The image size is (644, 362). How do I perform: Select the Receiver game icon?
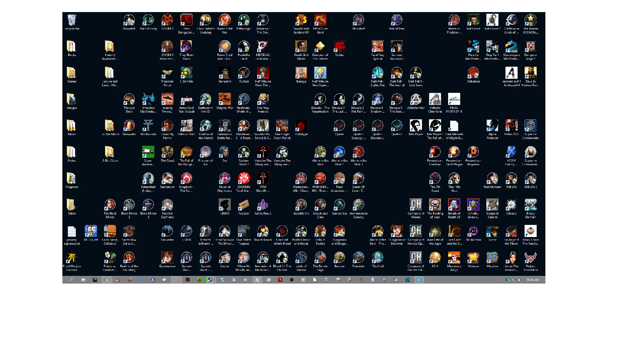[244, 207]
